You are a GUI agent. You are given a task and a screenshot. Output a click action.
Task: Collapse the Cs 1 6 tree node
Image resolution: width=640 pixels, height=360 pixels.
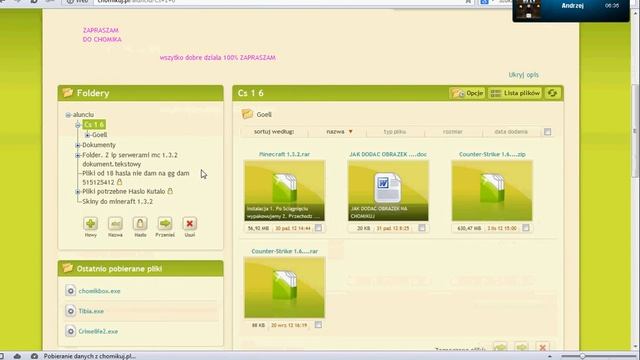pyautogui.click(x=78, y=125)
